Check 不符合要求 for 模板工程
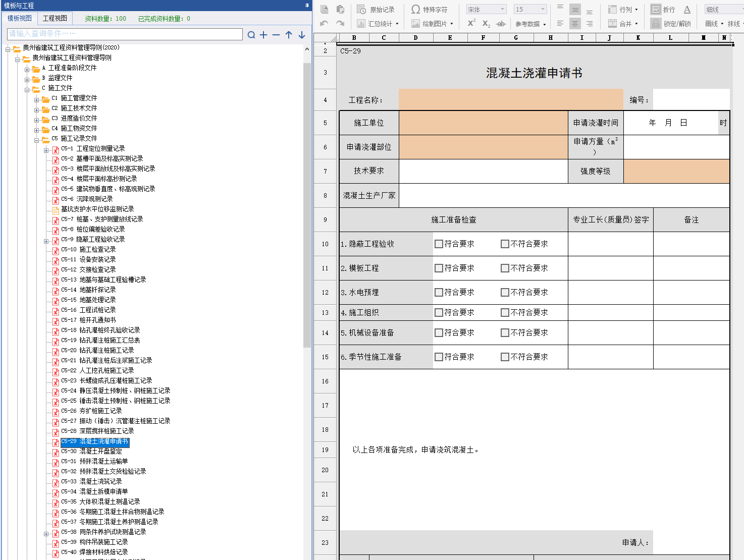The image size is (744, 560). [x=505, y=268]
